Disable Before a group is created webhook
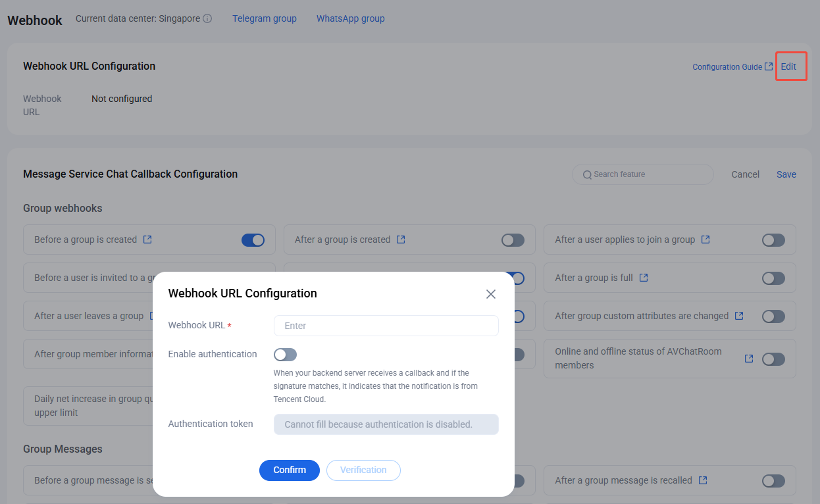The width and height of the screenshot is (820, 504). coord(253,240)
